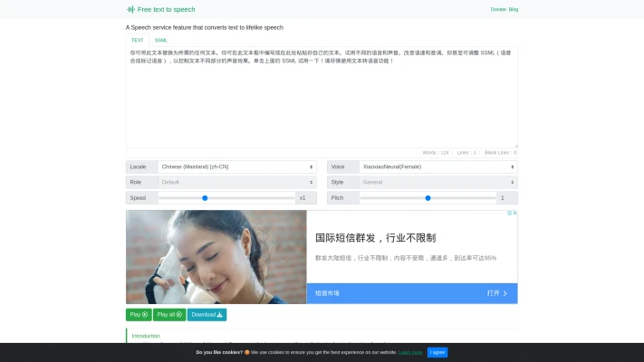Click the Introduction heading
644x362 pixels.
pos(146,336)
